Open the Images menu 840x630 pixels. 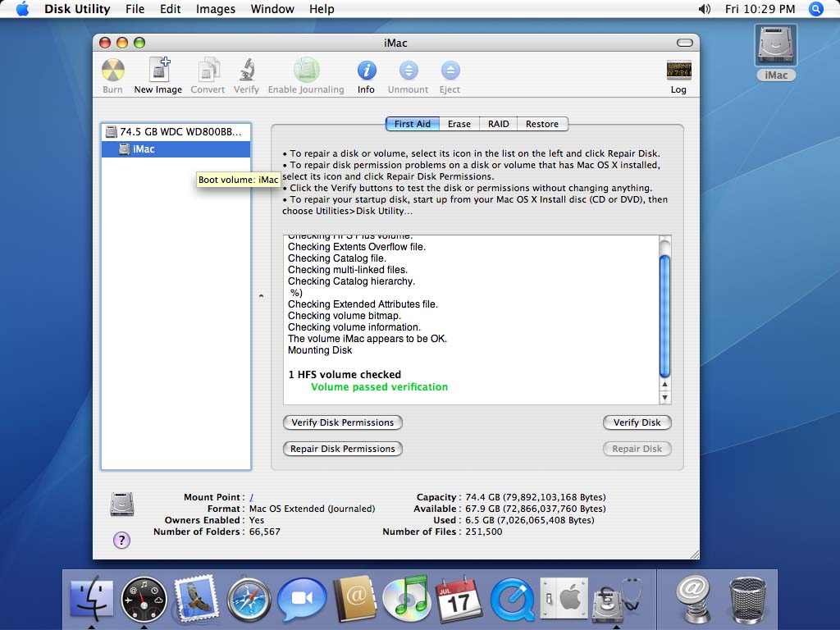pos(216,9)
